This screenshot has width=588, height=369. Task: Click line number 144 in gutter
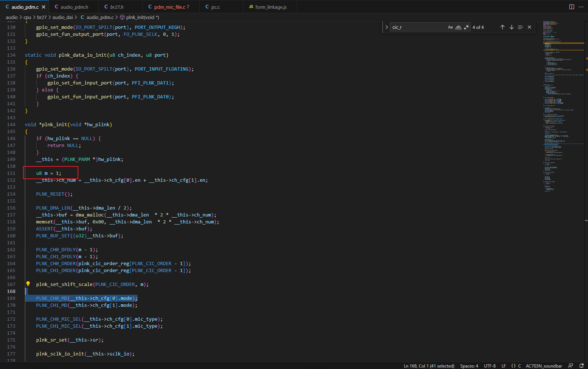point(11,124)
